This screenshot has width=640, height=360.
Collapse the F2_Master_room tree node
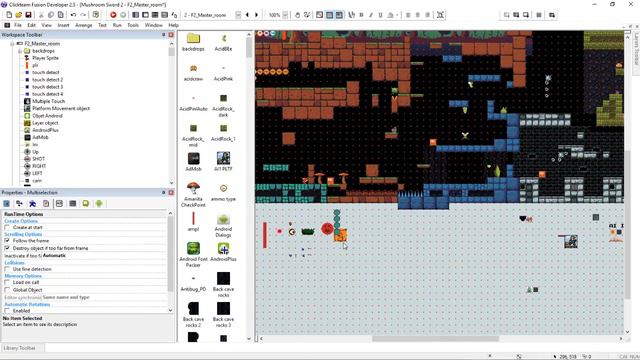click(x=12, y=43)
